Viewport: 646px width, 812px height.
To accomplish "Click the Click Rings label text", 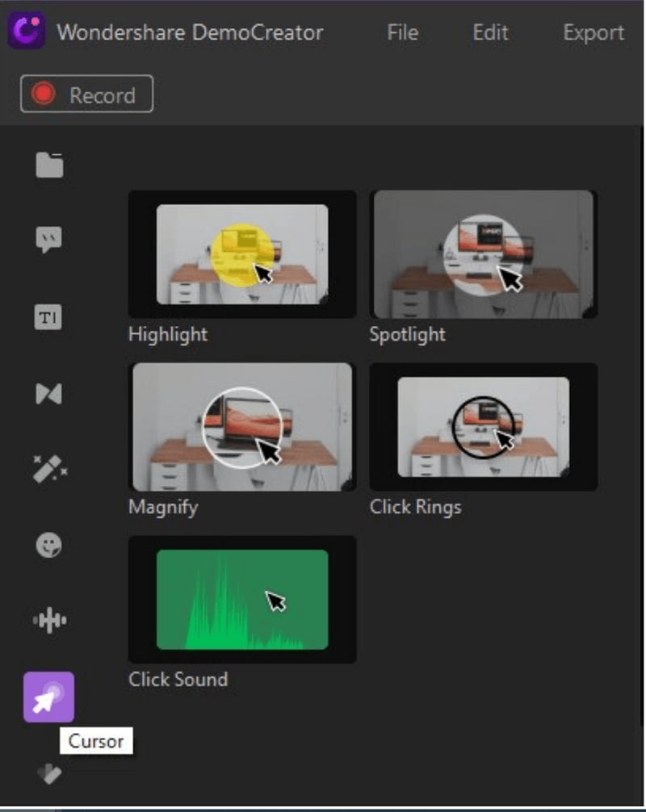I will pyautogui.click(x=416, y=507).
